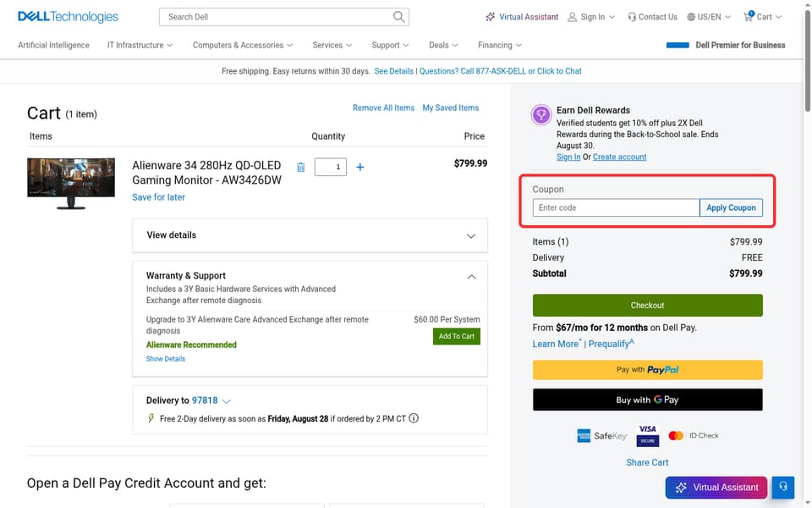Open the Computers & Accessories menu
The image size is (812, 508).
243,45
